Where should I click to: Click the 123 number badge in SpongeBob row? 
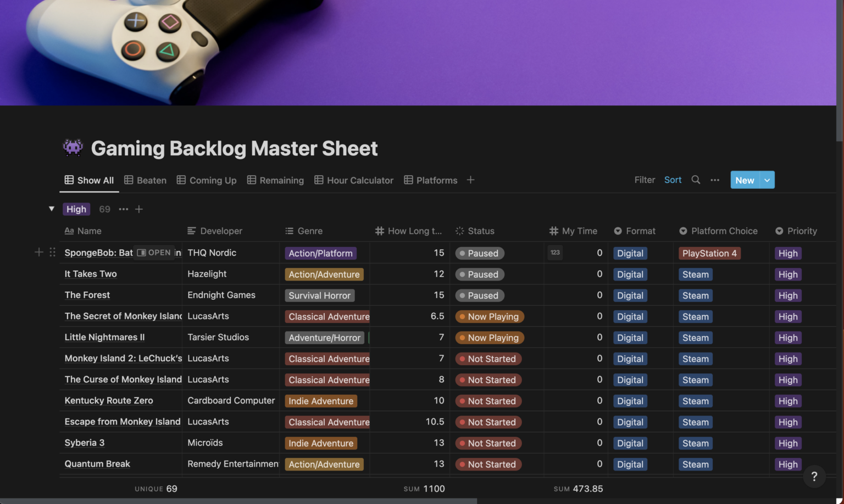click(x=555, y=253)
